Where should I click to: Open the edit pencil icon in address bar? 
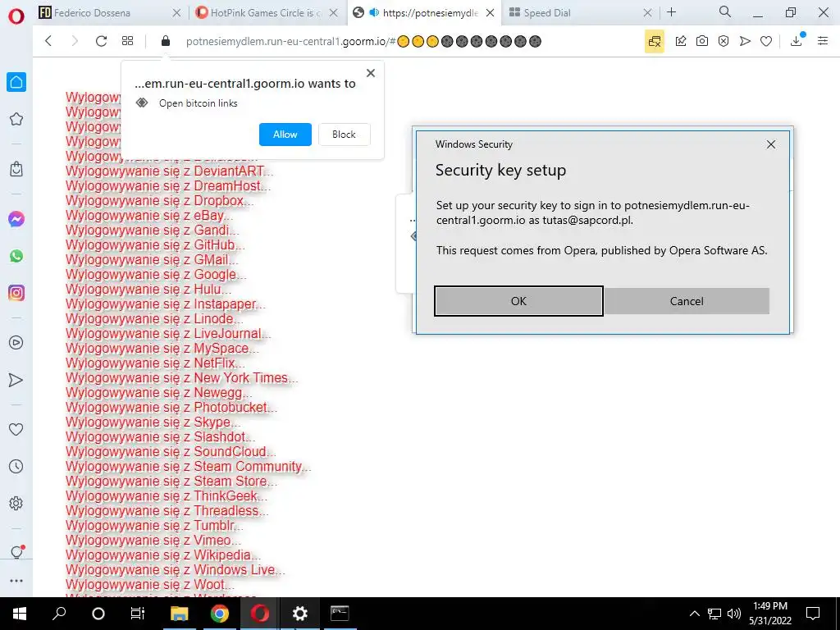pos(680,41)
